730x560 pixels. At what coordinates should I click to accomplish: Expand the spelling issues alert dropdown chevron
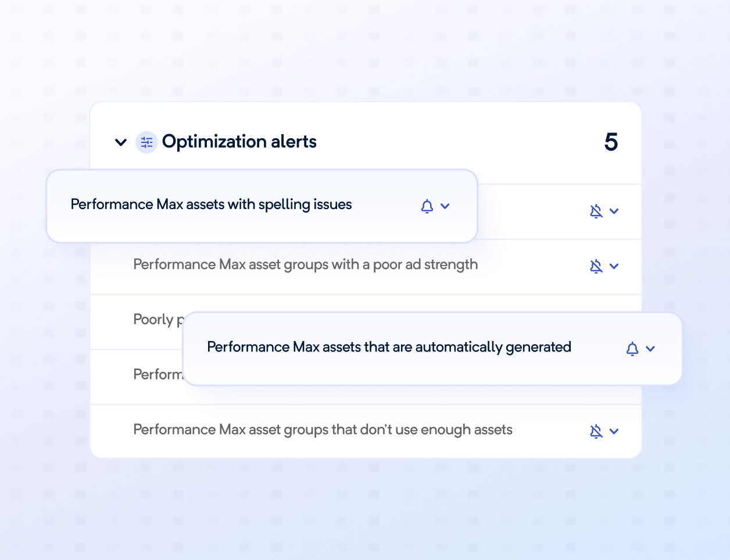point(445,206)
